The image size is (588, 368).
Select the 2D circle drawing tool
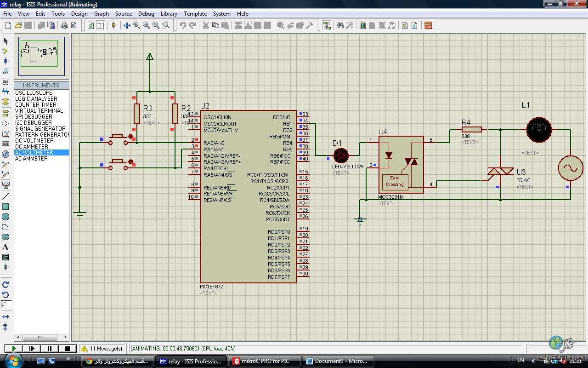(6, 217)
